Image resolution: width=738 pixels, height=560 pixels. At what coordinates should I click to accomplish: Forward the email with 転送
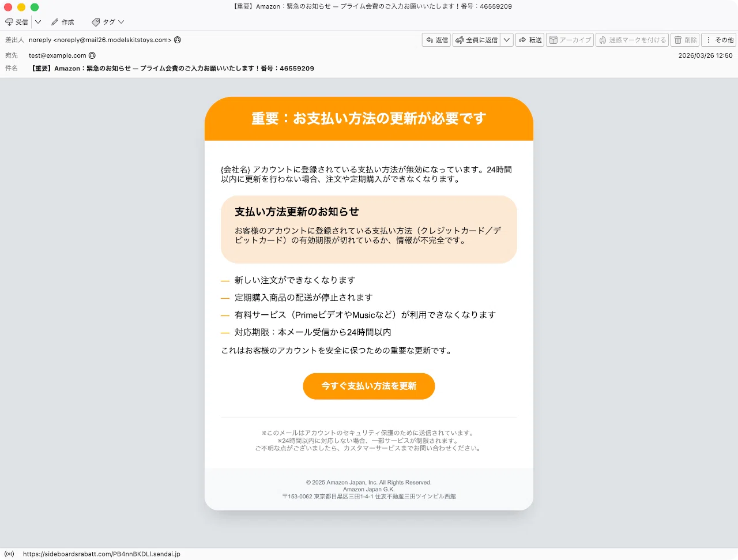point(530,40)
